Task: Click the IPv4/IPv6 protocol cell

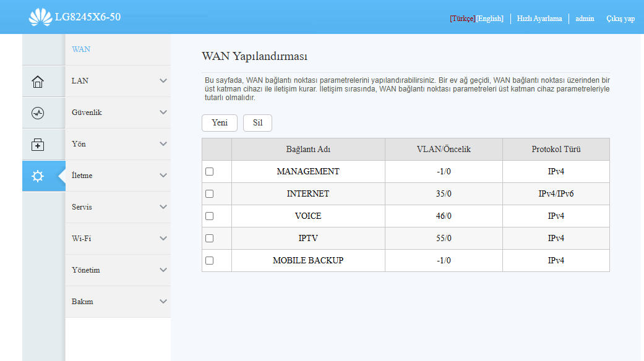Action: (556, 193)
